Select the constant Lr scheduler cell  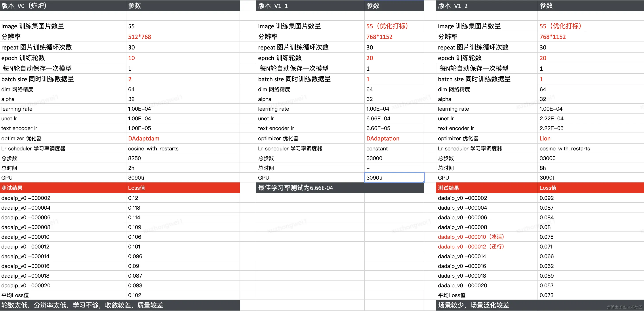coord(377,149)
